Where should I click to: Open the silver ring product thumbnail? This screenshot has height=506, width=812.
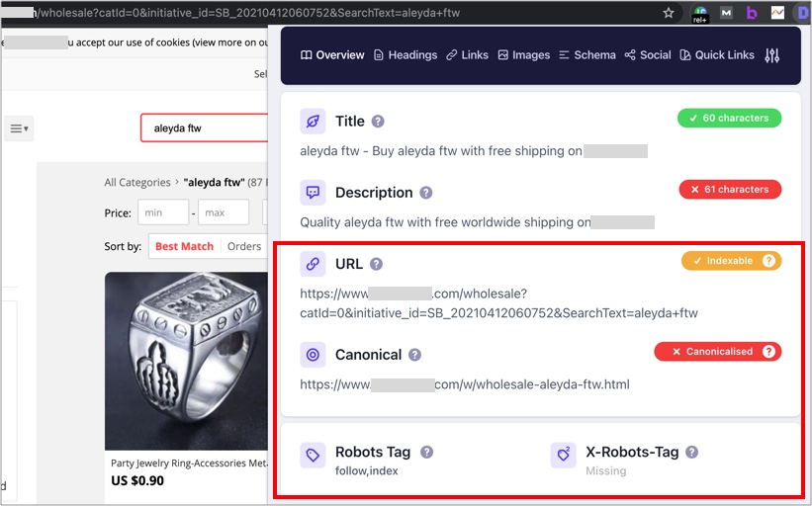(x=186, y=361)
